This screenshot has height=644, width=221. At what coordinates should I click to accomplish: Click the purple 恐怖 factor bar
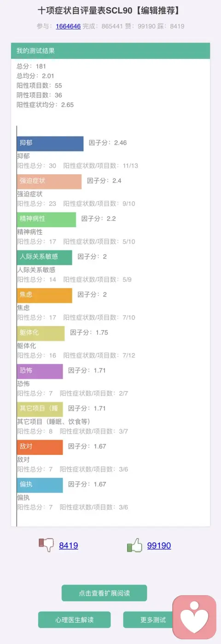coord(40,371)
